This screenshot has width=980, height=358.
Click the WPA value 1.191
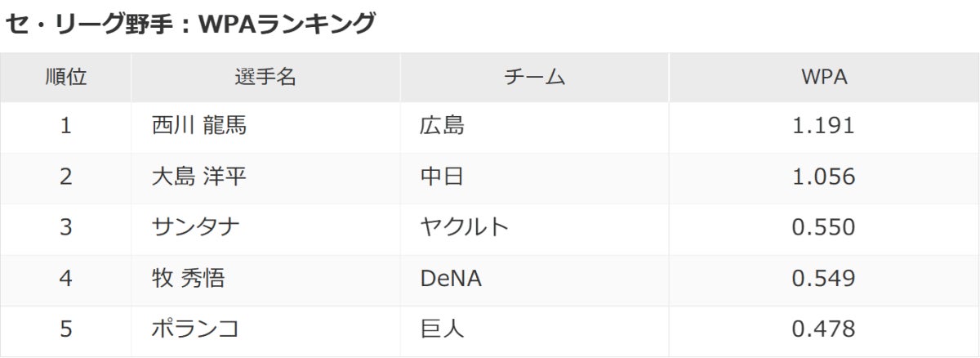823,126
